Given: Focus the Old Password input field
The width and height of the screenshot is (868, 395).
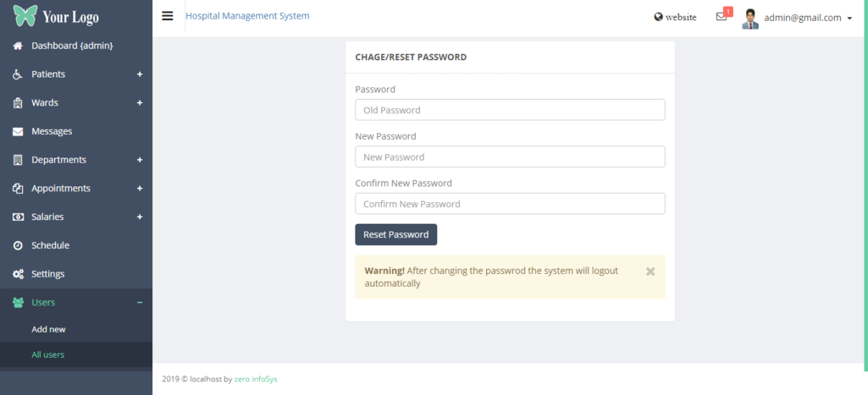Looking at the screenshot, I should (510, 110).
